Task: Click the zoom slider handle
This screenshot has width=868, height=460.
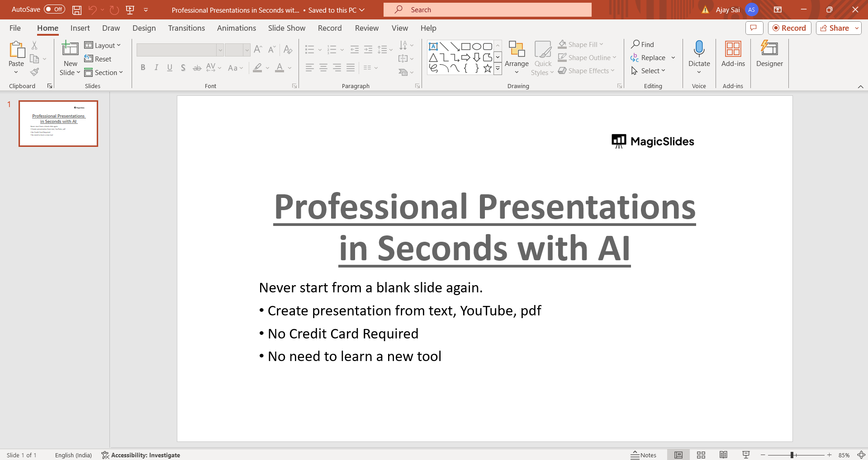Action: (x=792, y=455)
